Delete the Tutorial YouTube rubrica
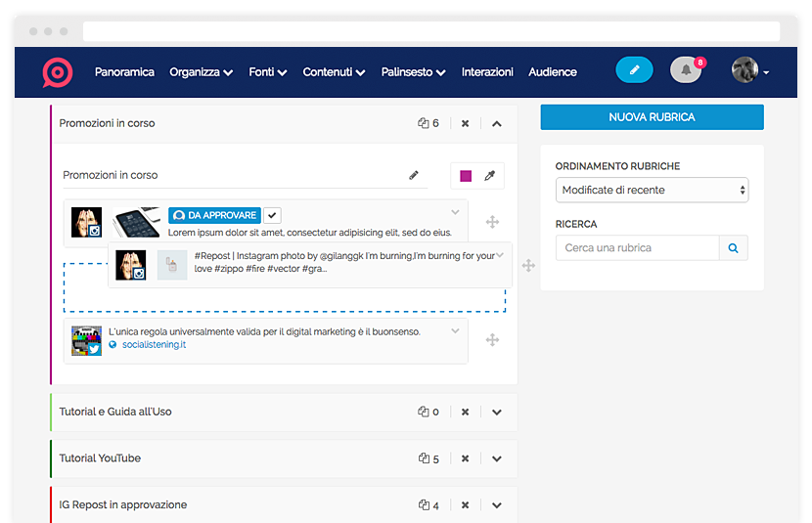812x523 pixels. (465, 458)
